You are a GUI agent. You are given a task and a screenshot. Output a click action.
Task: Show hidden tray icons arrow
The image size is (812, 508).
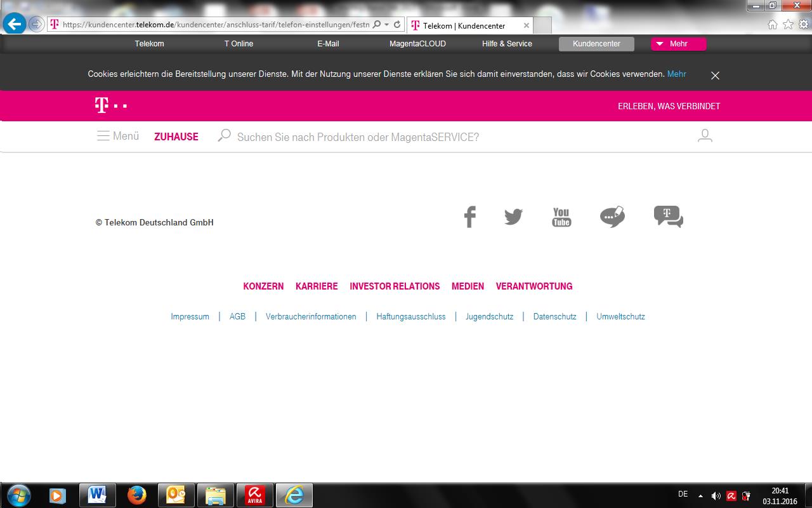pyautogui.click(x=700, y=495)
